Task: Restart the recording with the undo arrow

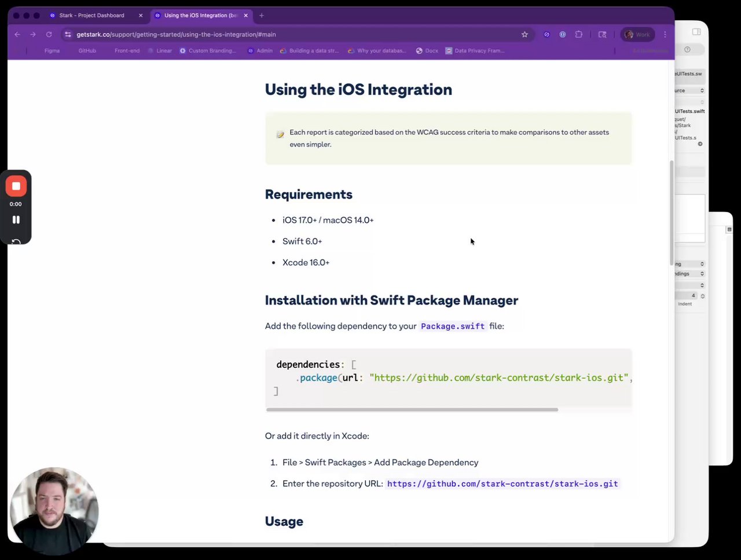Action: (x=16, y=241)
